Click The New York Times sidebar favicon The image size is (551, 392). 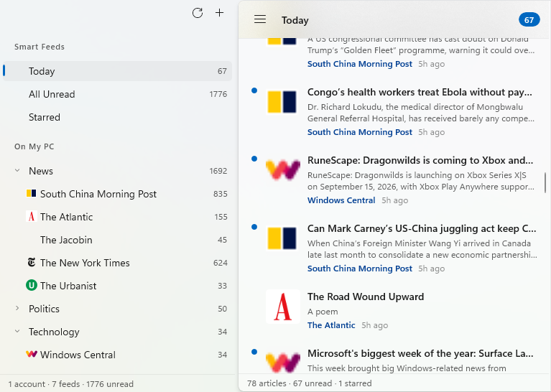point(32,262)
